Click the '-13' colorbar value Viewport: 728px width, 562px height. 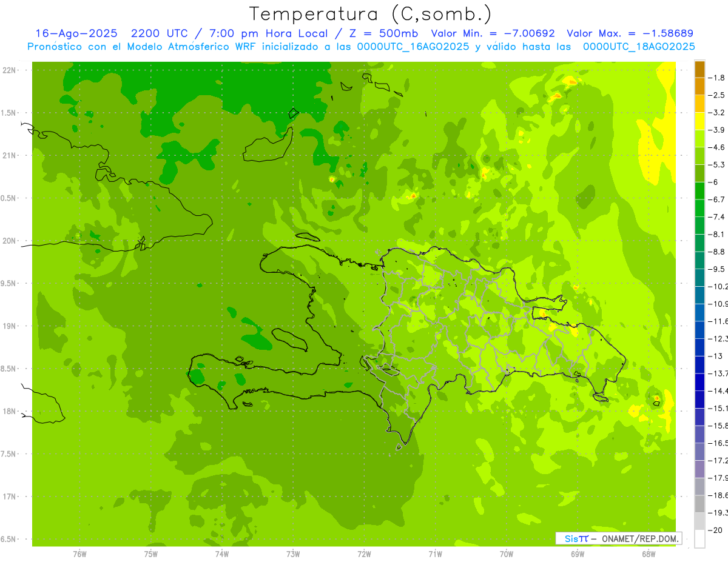[x=715, y=356]
